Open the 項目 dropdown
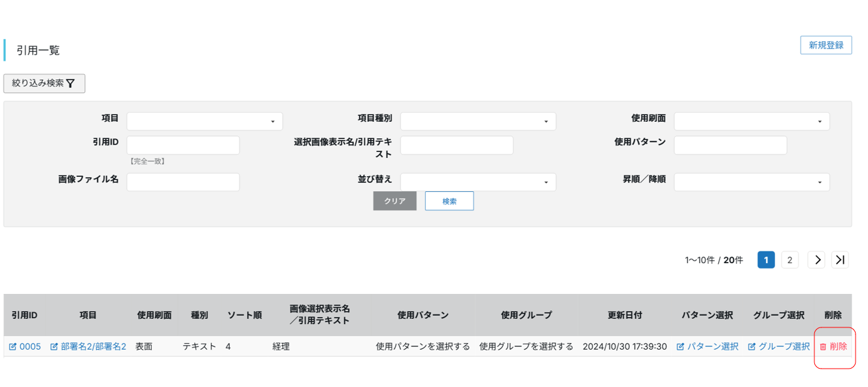This screenshot has height=387, width=868. coord(204,121)
